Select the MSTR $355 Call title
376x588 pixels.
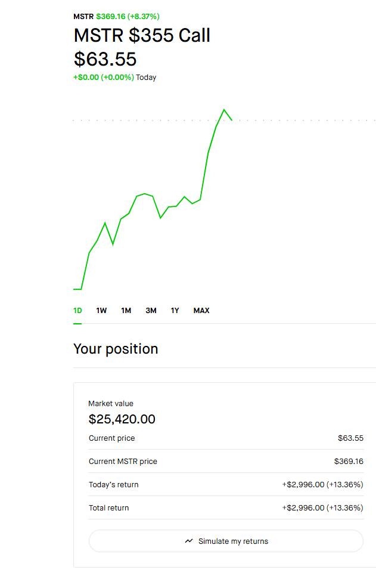tap(141, 36)
